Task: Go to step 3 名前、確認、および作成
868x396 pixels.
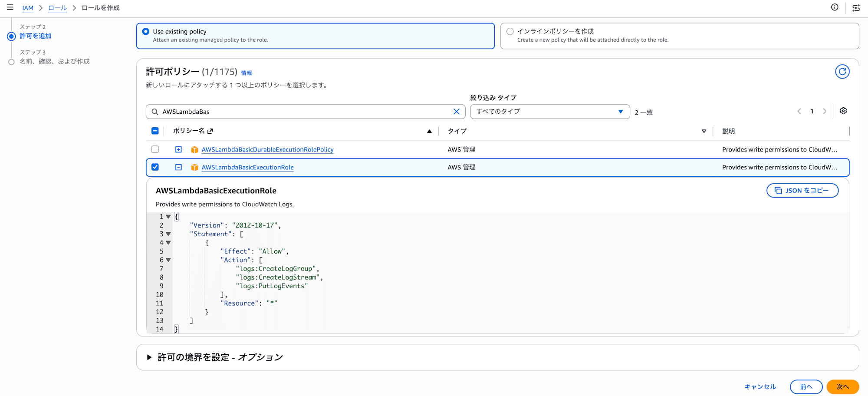Action: (x=55, y=62)
